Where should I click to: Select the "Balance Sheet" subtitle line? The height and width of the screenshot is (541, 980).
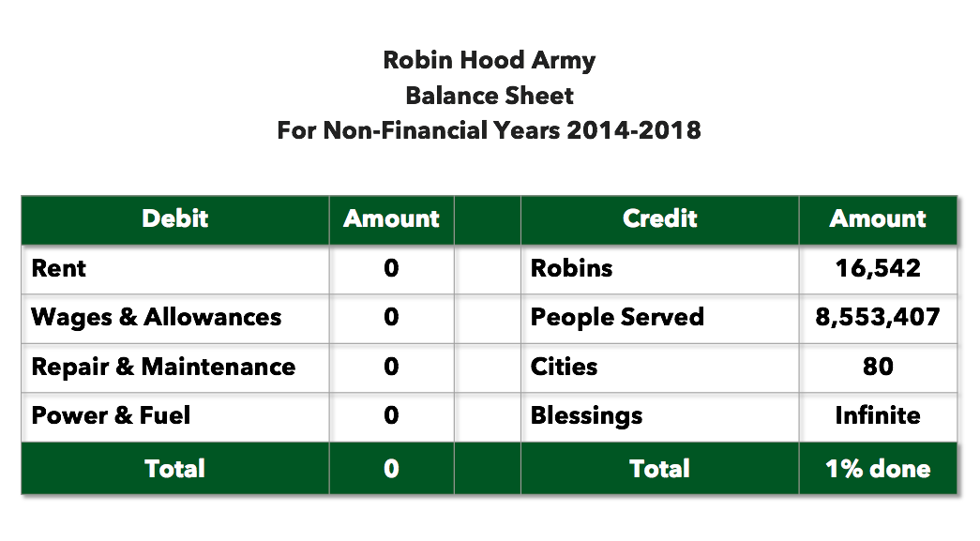tap(489, 96)
